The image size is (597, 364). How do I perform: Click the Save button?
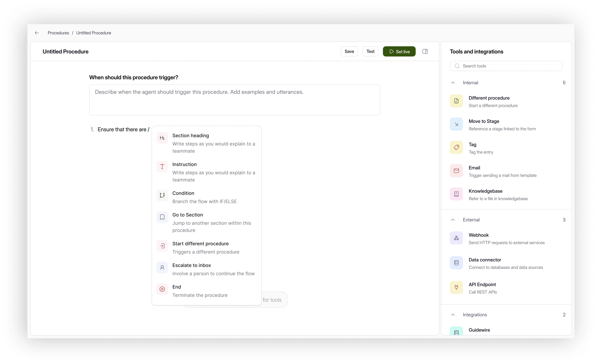pos(349,51)
